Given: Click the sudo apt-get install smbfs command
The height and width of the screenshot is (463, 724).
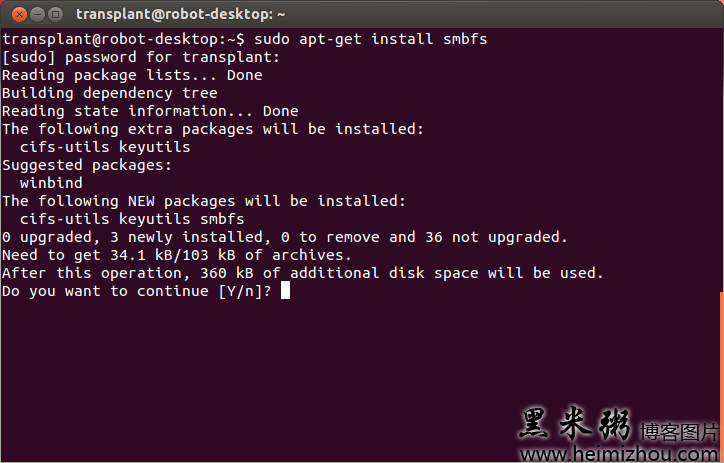Looking at the screenshot, I should tap(370, 39).
